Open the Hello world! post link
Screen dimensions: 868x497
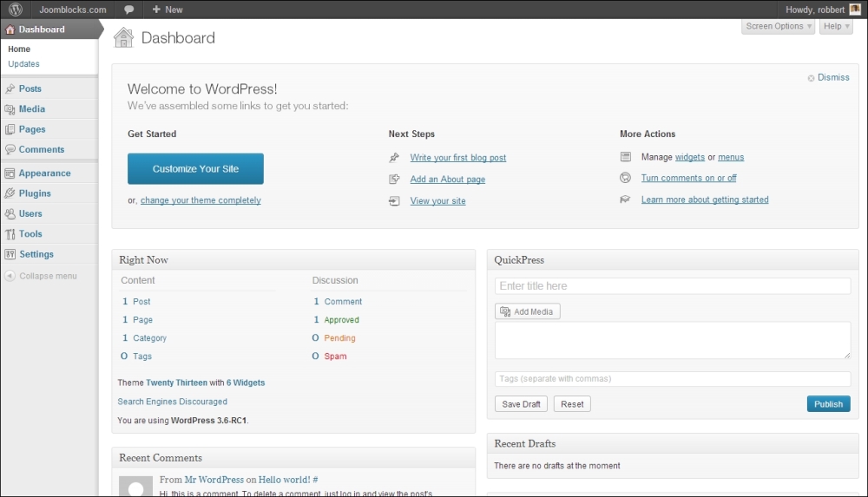coord(285,480)
